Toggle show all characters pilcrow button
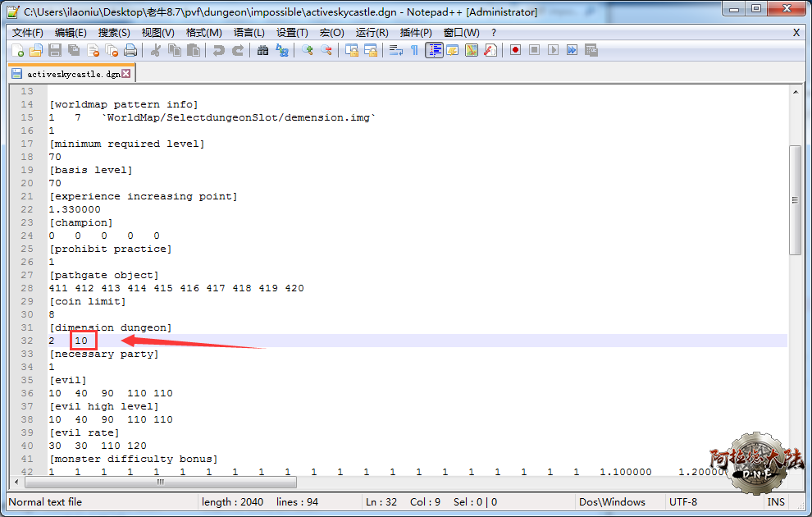This screenshot has height=517, width=812. (414, 51)
